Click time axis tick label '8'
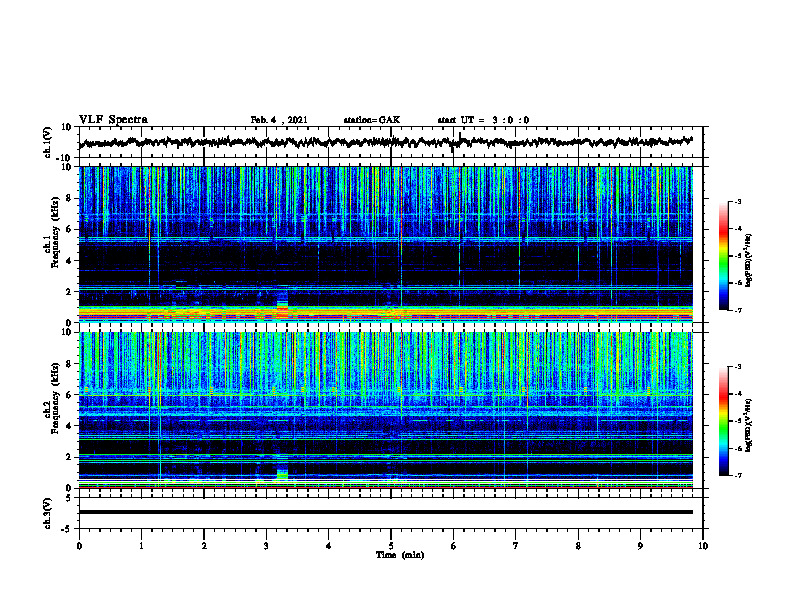Screen dimensions: 792x612 pyautogui.click(x=578, y=546)
